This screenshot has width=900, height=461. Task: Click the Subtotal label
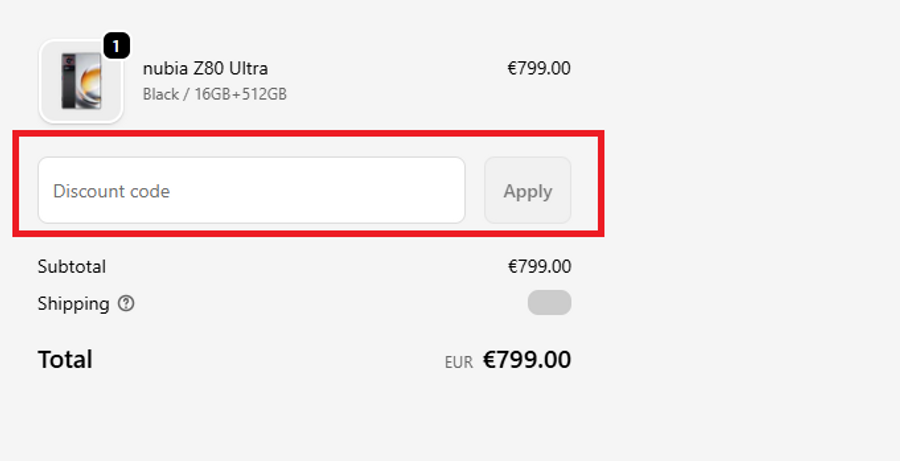pos(71,267)
